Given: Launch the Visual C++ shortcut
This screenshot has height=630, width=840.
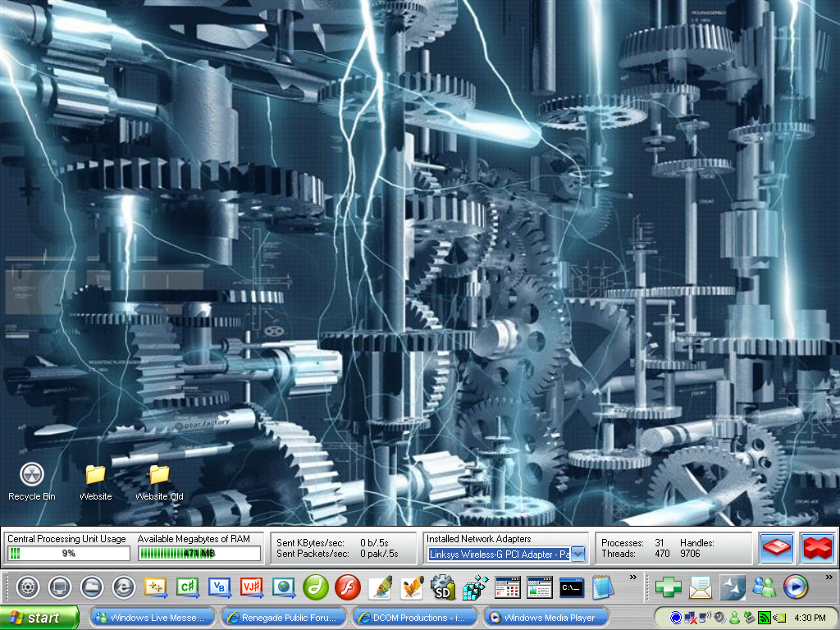Looking at the screenshot, I should point(156,587).
